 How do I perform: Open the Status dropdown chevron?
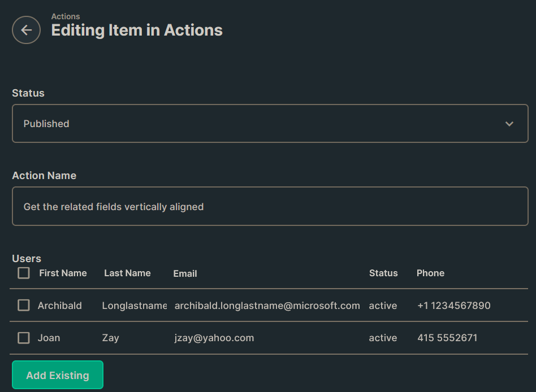(x=509, y=123)
